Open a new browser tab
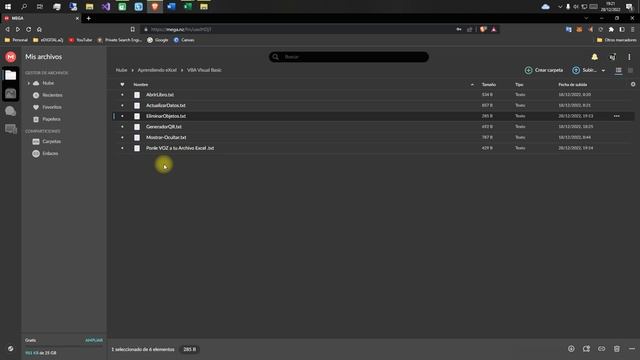Screen dimensions: 640x360 [x=89, y=18]
